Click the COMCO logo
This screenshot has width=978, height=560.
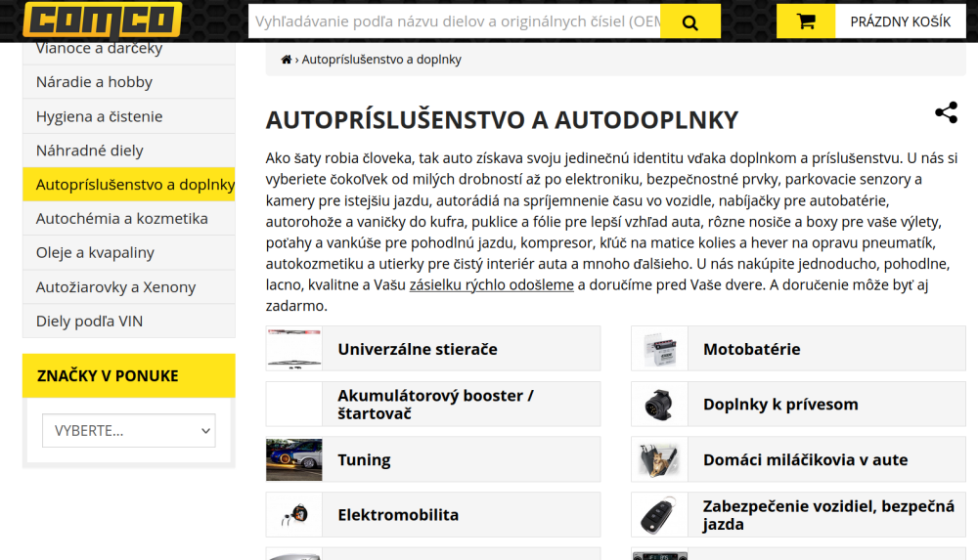pyautogui.click(x=103, y=19)
